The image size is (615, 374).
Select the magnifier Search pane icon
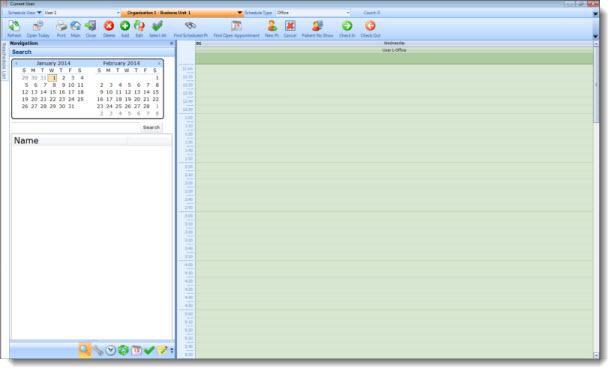pos(85,350)
